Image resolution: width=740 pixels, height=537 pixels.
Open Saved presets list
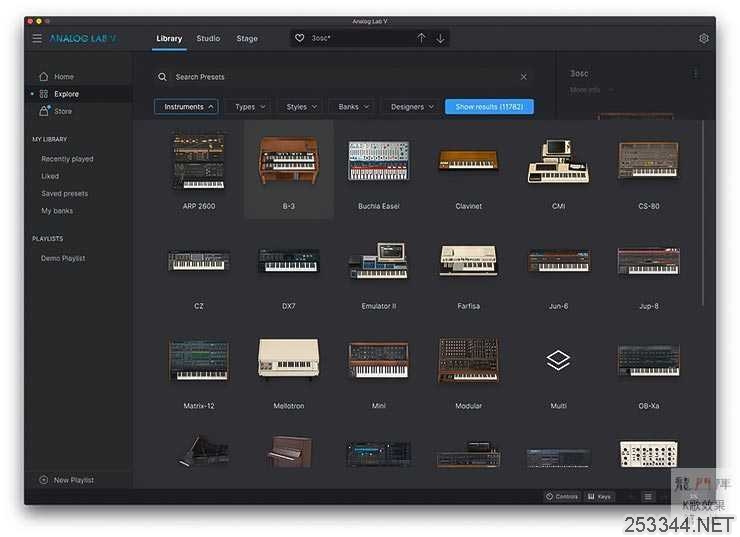pyautogui.click(x=64, y=193)
